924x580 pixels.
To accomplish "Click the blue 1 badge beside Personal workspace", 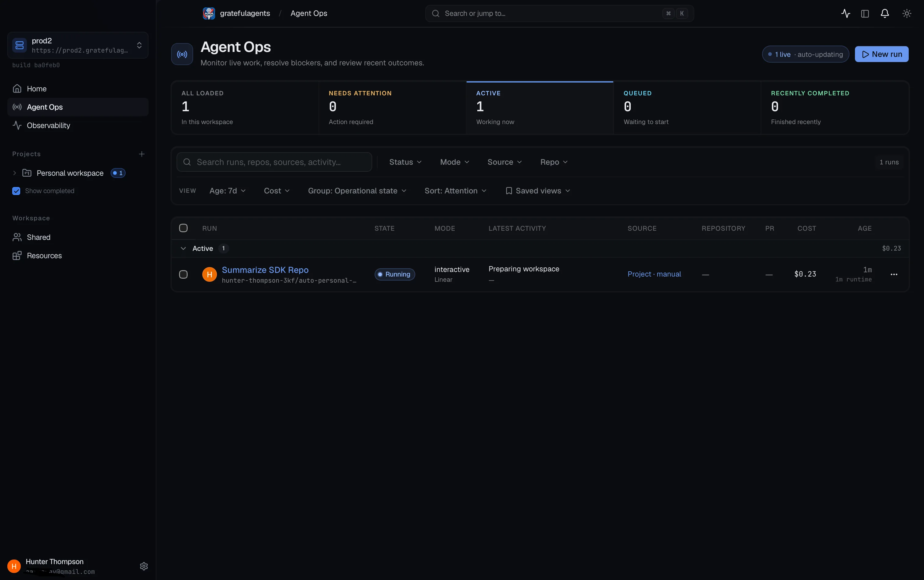I will 118,173.
